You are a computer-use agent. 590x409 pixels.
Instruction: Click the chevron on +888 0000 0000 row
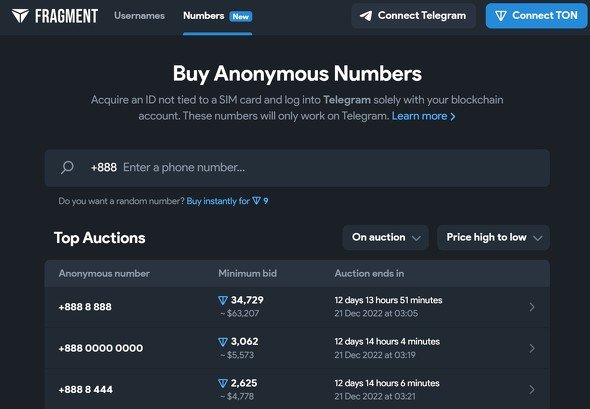pos(532,348)
